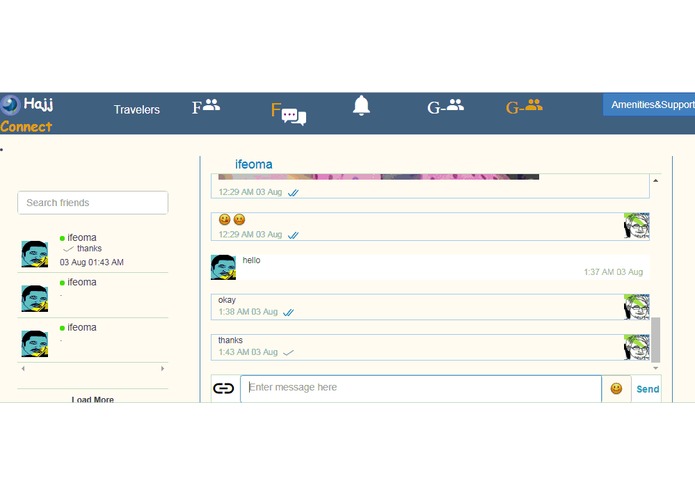The height and width of the screenshot is (494, 695).
Task: Click the 'okay' sent message
Action: click(430, 307)
